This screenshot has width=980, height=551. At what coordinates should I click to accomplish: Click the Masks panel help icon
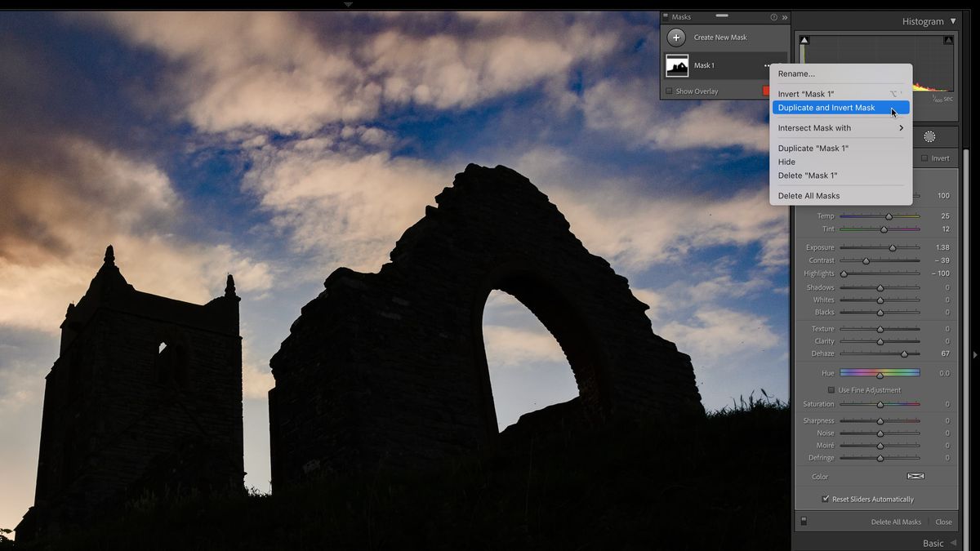(774, 17)
